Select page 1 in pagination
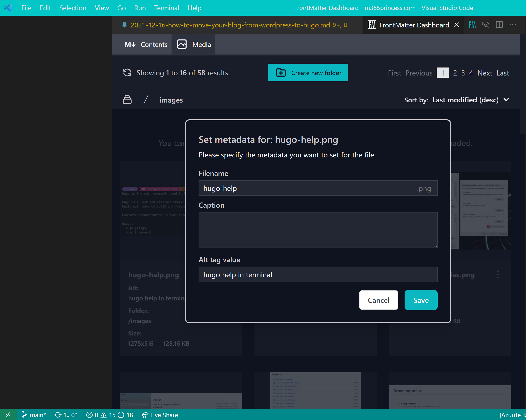This screenshot has width=526, height=420. click(x=443, y=73)
